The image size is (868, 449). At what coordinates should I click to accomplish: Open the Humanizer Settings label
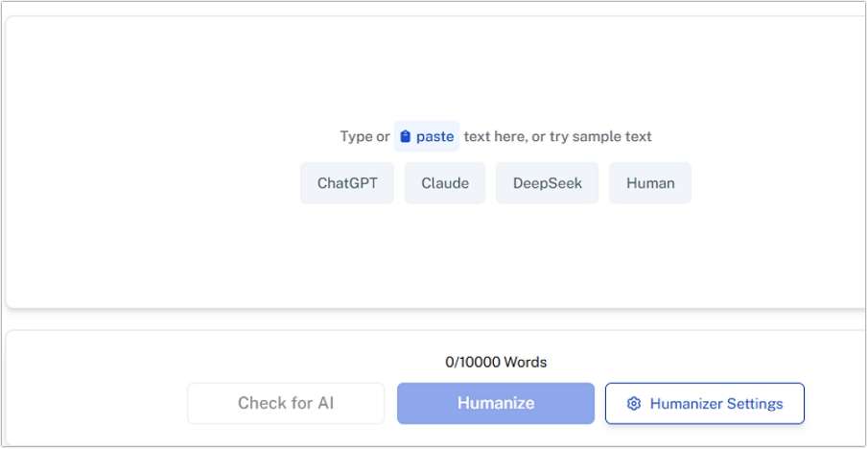[x=716, y=404]
